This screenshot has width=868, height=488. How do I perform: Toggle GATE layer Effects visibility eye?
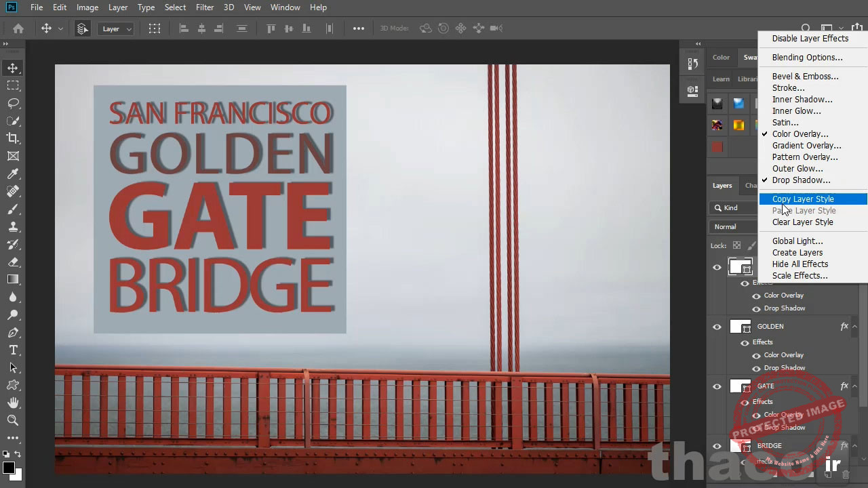click(x=745, y=402)
